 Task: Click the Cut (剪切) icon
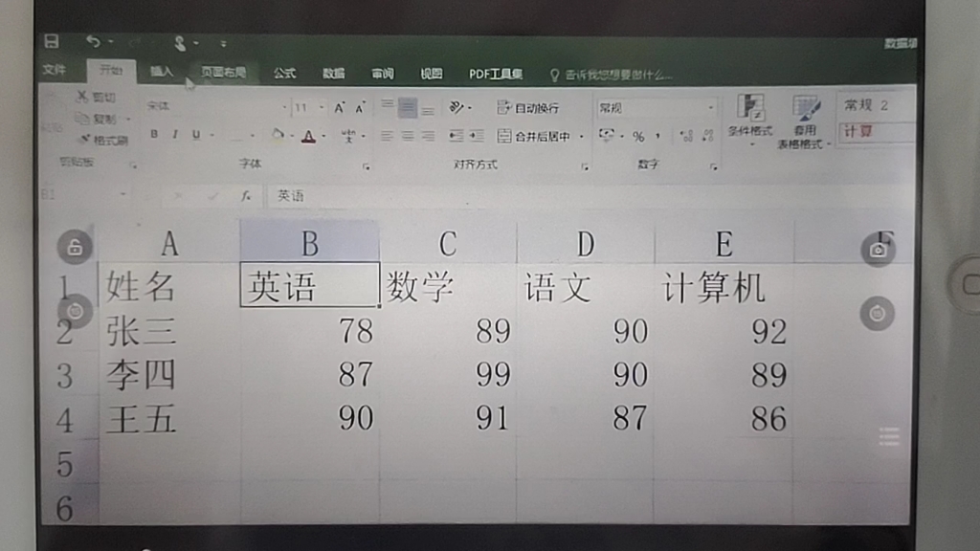click(86, 97)
